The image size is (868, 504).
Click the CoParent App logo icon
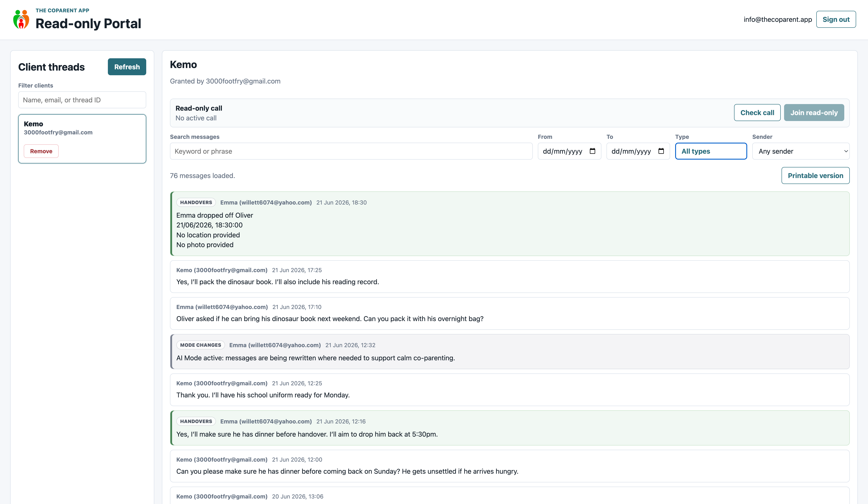click(21, 19)
